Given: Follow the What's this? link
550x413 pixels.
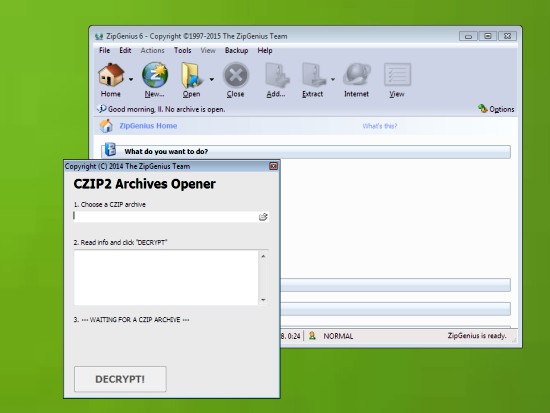Looking at the screenshot, I should [380, 126].
